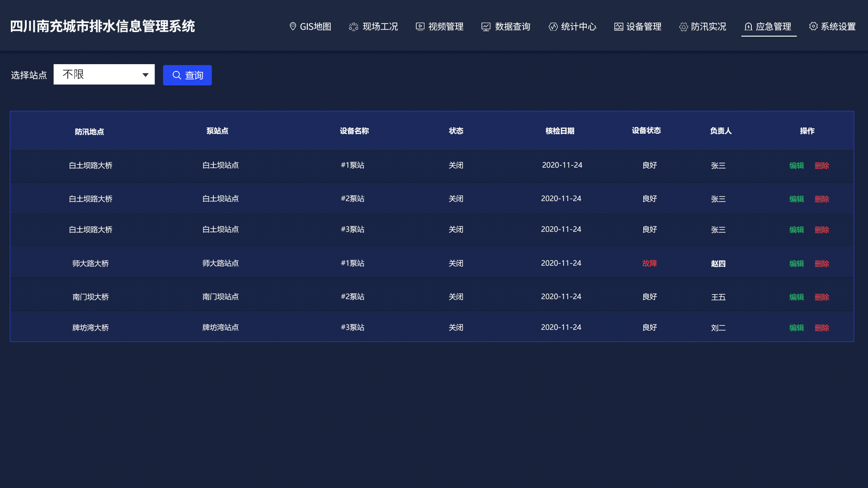Delete the 牌坊湾大桥 row
The width and height of the screenshot is (868, 488).
(821, 328)
